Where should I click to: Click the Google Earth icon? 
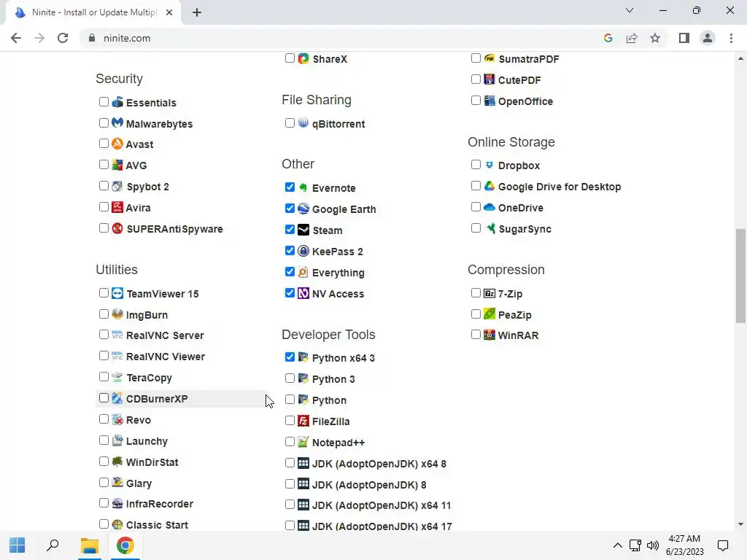(303, 209)
